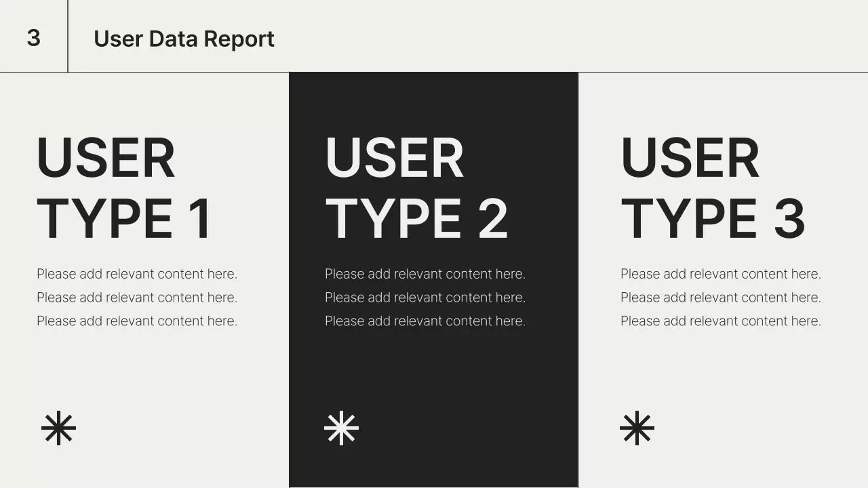Select the white word "USER" above TYPE 2
The image size is (868, 488).
click(x=395, y=159)
